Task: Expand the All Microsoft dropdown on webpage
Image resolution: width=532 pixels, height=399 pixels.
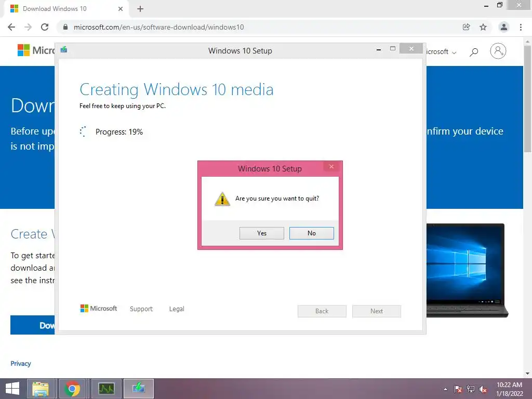Action: tap(442, 52)
